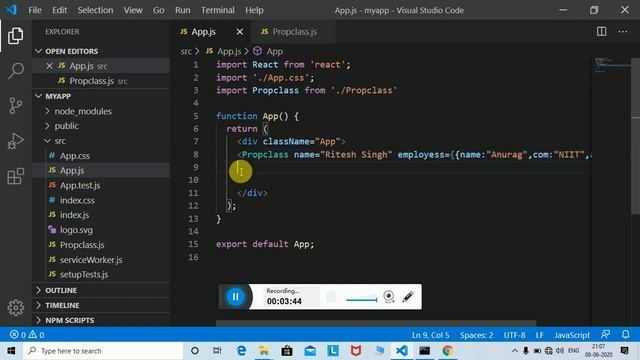The image size is (640, 360).
Task: Open setupTests.js in the file tree
Action: pos(84,274)
